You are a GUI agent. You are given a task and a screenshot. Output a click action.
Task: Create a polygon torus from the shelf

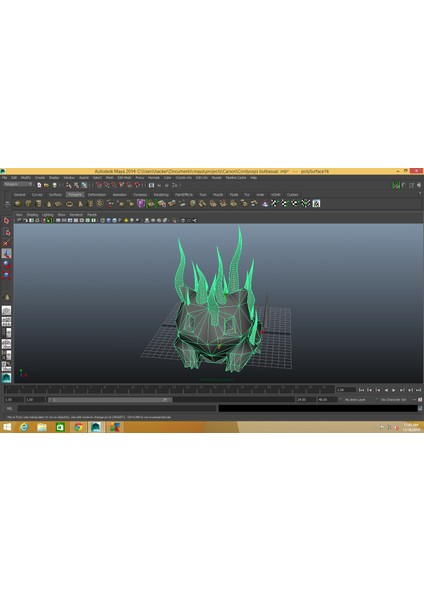[69, 204]
